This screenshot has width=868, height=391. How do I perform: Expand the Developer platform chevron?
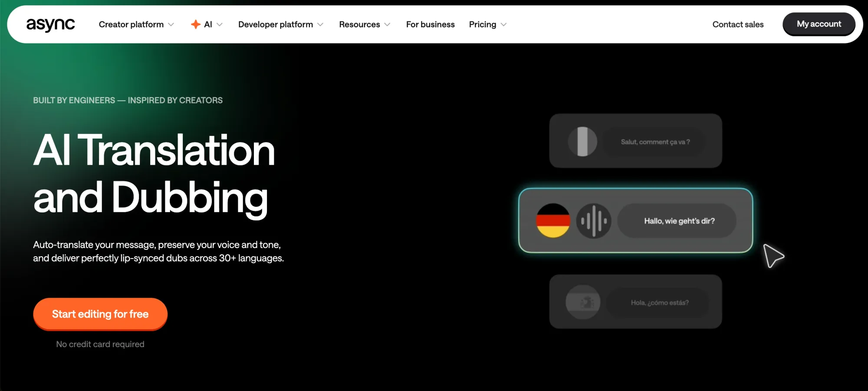pyautogui.click(x=320, y=25)
